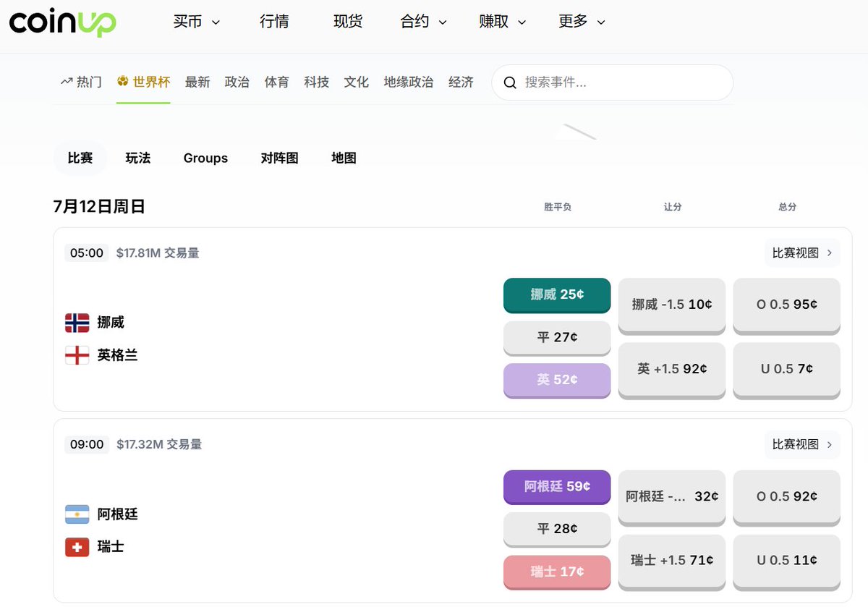
Task: Pick the 平 27¢ draw button
Action: tap(557, 338)
